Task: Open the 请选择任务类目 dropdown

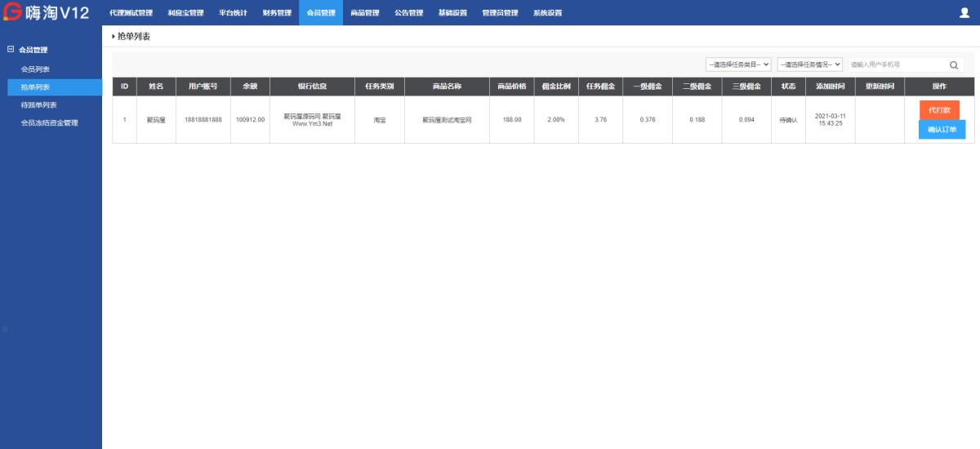Action: pos(738,64)
